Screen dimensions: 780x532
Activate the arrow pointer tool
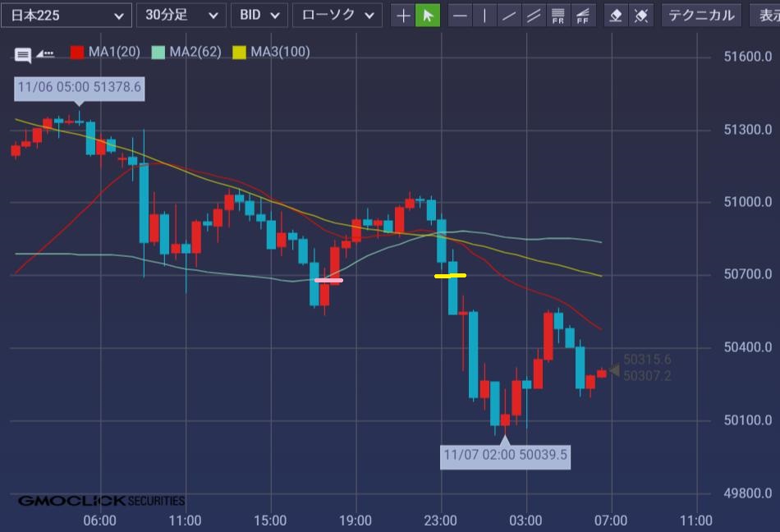click(x=427, y=16)
